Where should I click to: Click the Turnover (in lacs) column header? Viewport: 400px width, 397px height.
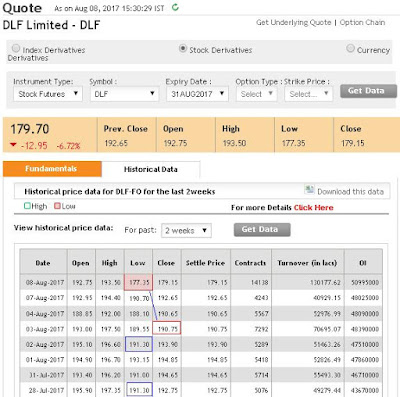pyautogui.click(x=308, y=263)
